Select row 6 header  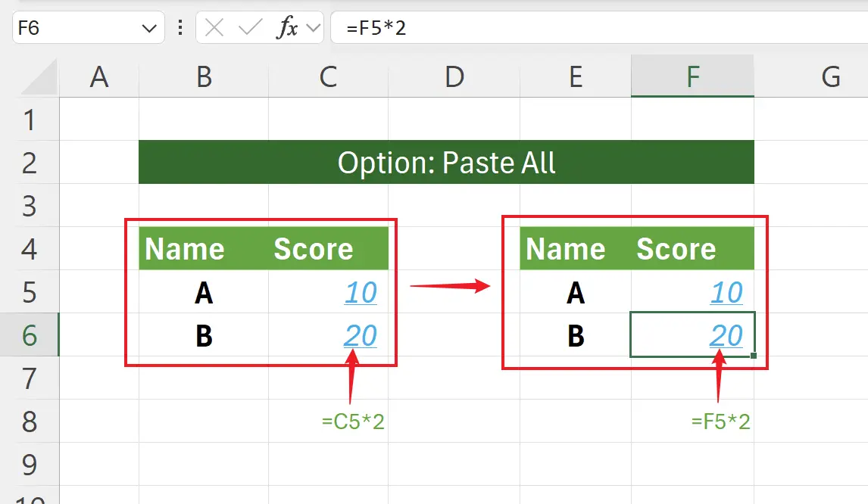click(30, 335)
